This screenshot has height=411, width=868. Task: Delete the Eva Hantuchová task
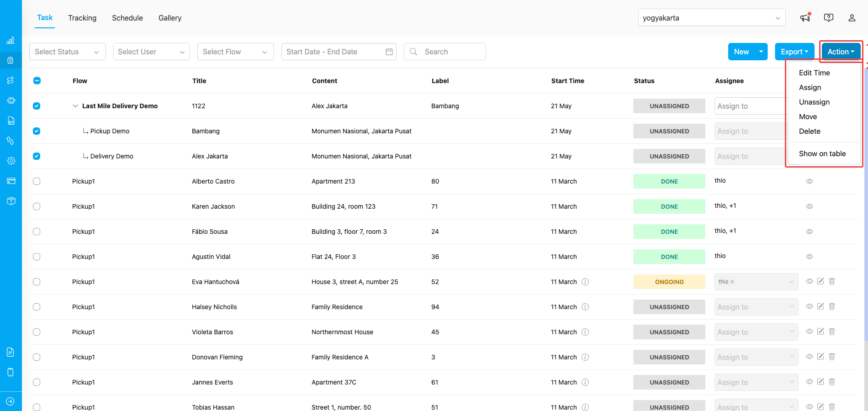tap(832, 281)
